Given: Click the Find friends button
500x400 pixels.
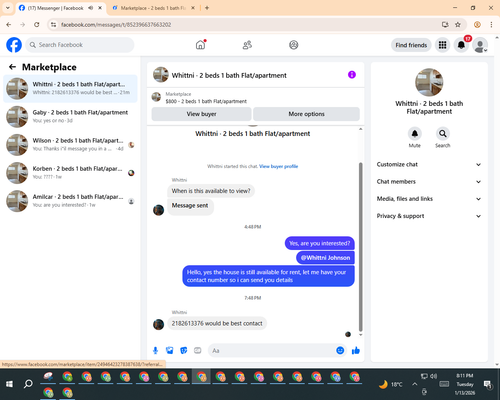Looking at the screenshot, I should tap(411, 45).
